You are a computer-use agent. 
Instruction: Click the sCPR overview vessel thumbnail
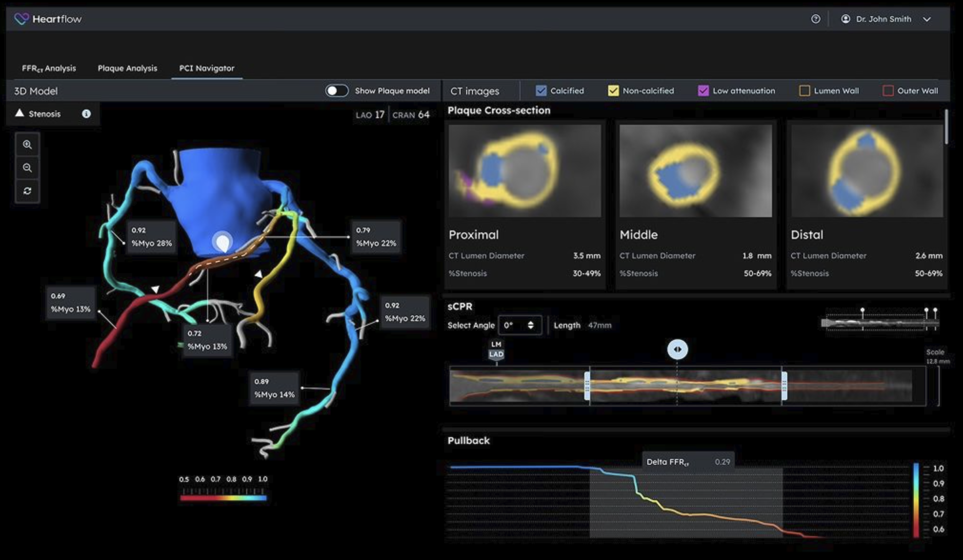(x=880, y=322)
